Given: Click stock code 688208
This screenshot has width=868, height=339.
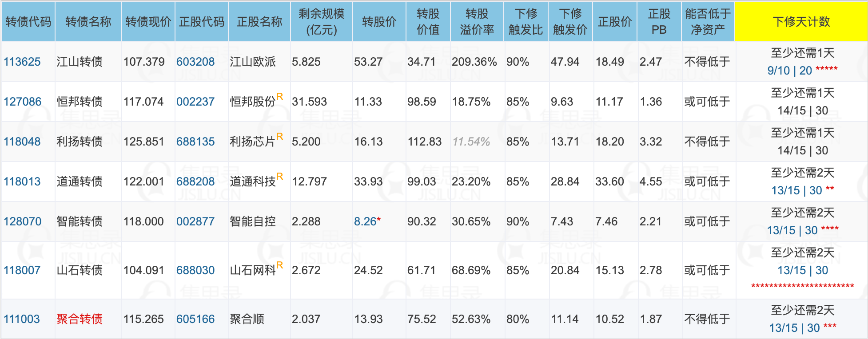Looking at the screenshot, I should [x=195, y=181].
